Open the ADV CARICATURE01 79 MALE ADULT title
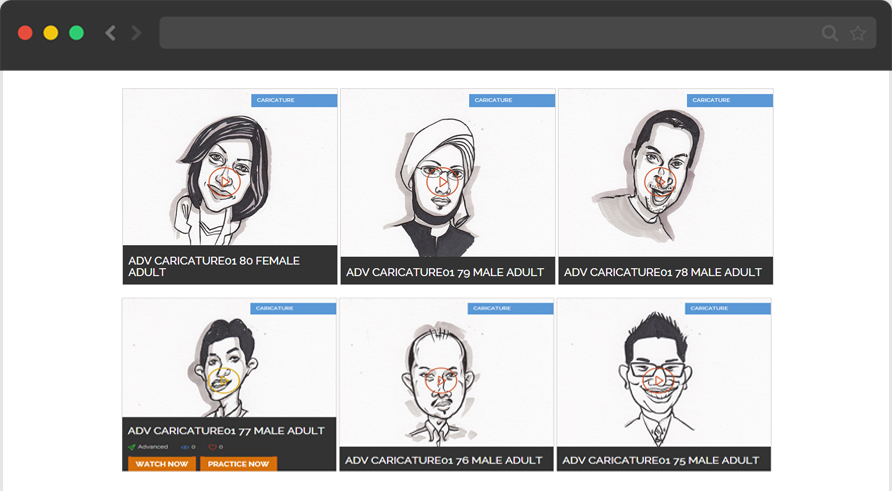This screenshot has width=892, height=491. pyautogui.click(x=445, y=272)
